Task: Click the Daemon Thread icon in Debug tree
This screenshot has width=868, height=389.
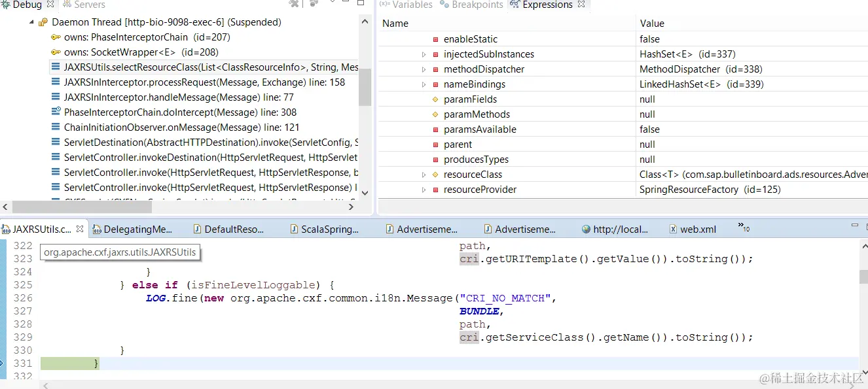Action: 43,22
